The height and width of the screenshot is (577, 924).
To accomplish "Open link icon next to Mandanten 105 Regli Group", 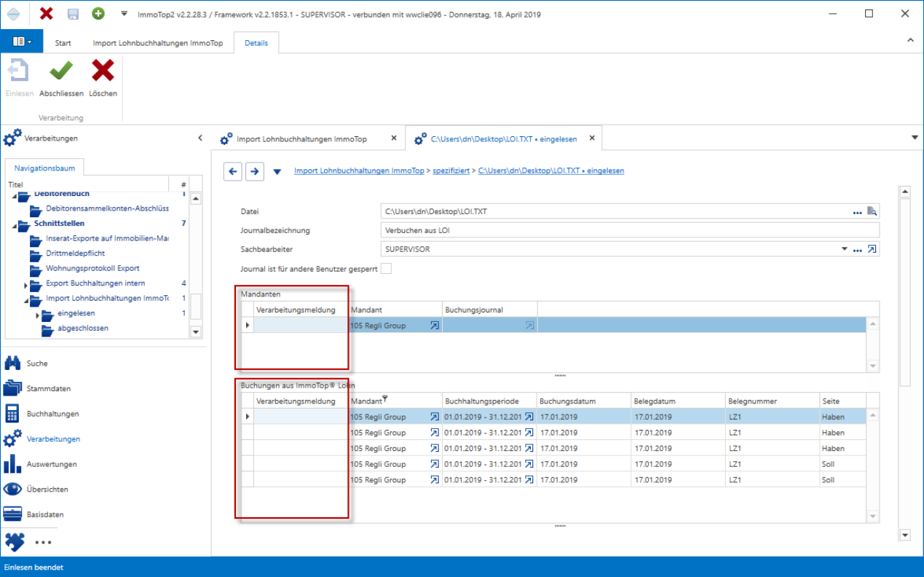I will [x=435, y=326].
